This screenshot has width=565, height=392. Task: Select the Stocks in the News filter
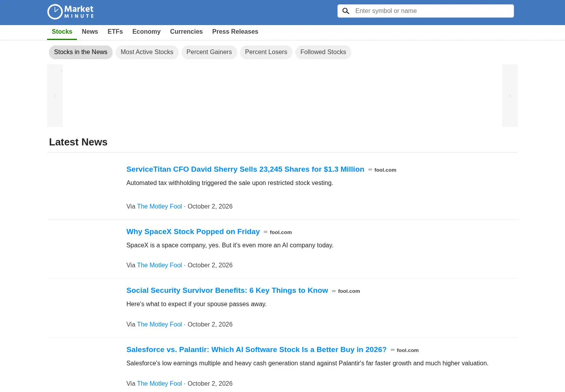[81, 52]
